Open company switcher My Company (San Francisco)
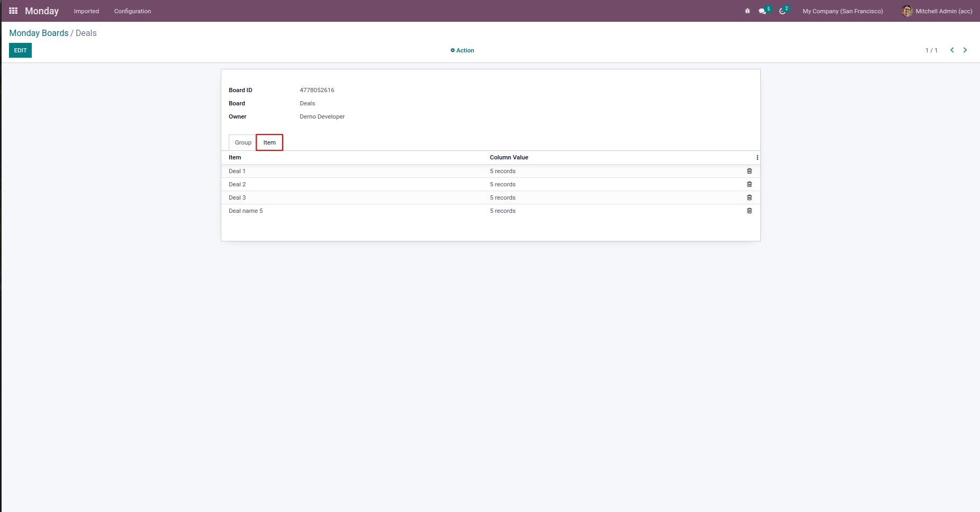 click(842, 11)
